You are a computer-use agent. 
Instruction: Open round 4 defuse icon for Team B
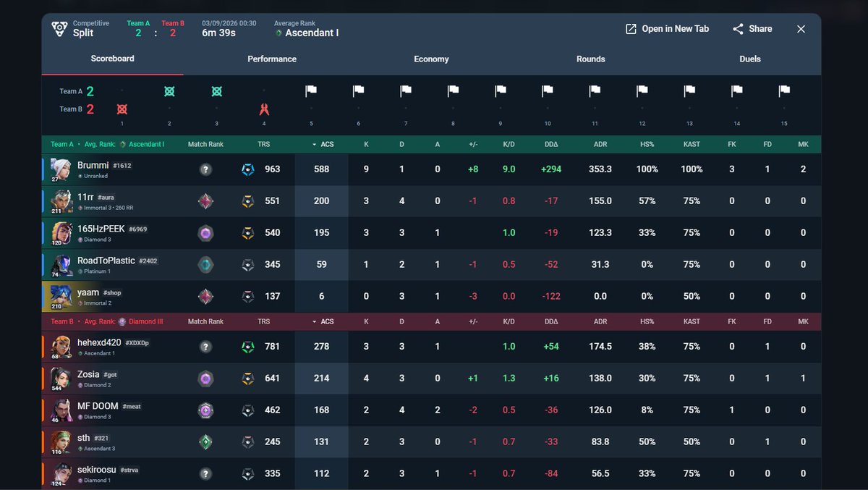[x=264, y=109]
